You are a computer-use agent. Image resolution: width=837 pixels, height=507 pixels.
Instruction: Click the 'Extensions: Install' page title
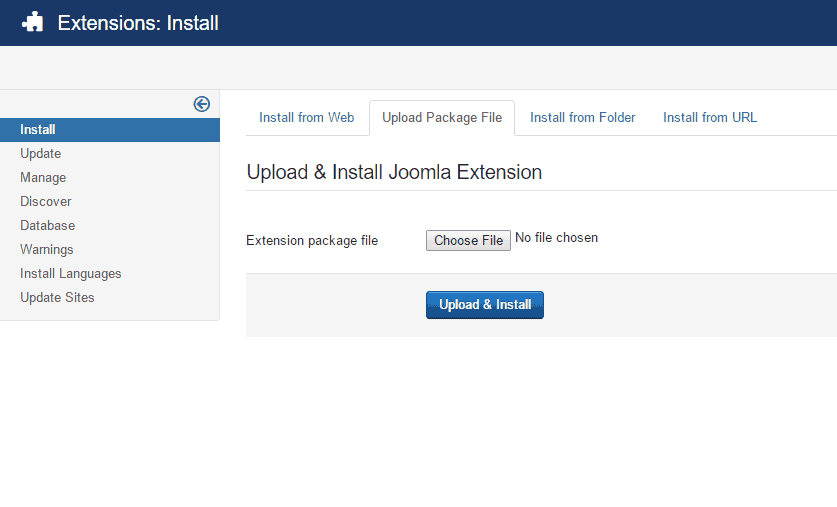[x=138, y=22]
